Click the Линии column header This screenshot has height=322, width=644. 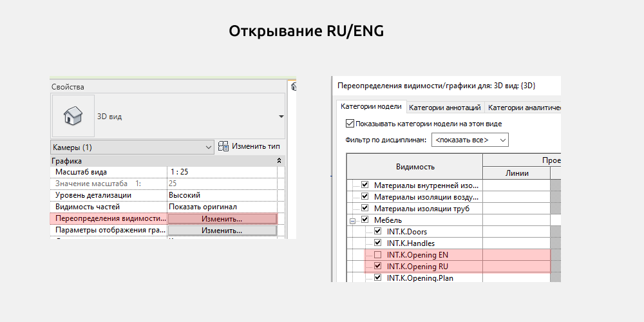516,173
